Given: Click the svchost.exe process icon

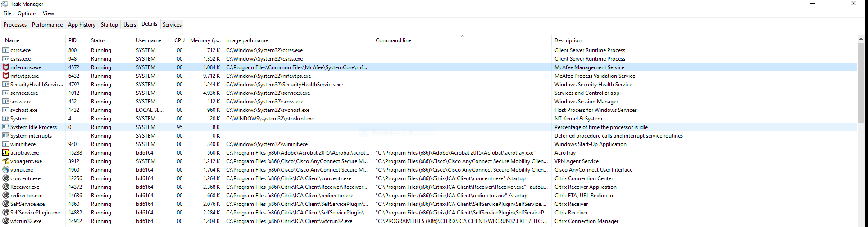Looking at the screenshot, I should pos(6,110).
